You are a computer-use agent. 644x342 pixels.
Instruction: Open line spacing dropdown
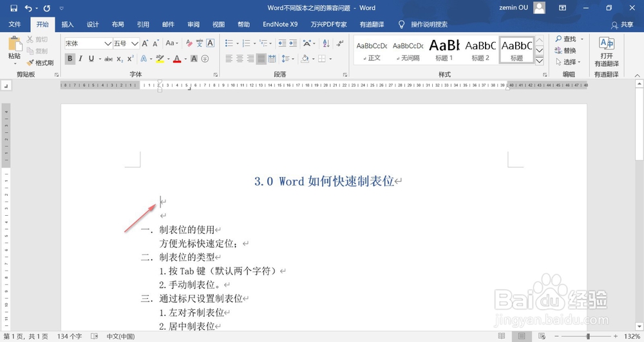point(287,59)
